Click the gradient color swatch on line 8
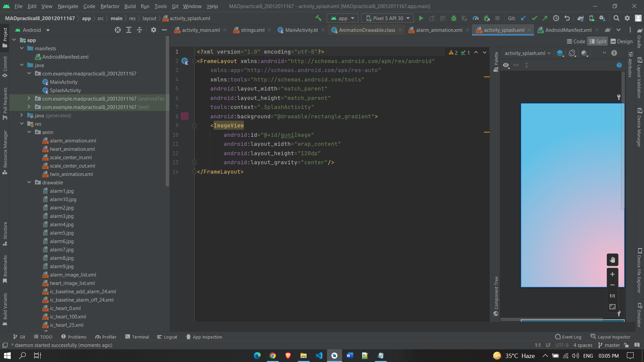The width and height of the screenshot is (644, 362). click(185, 116)
